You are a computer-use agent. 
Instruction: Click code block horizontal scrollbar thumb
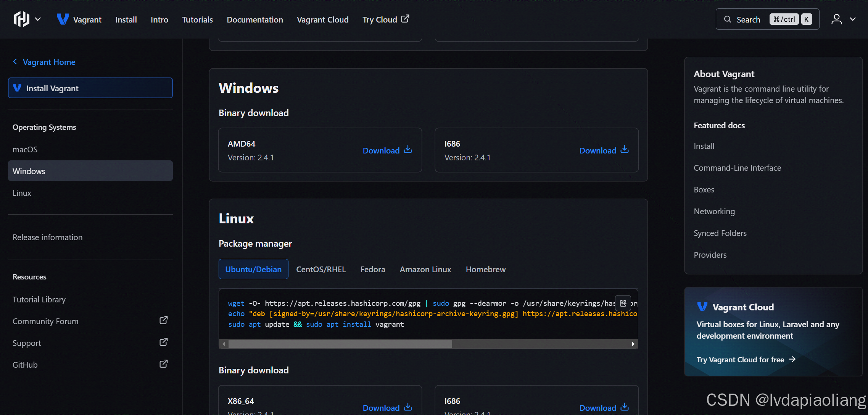(340, 344)
